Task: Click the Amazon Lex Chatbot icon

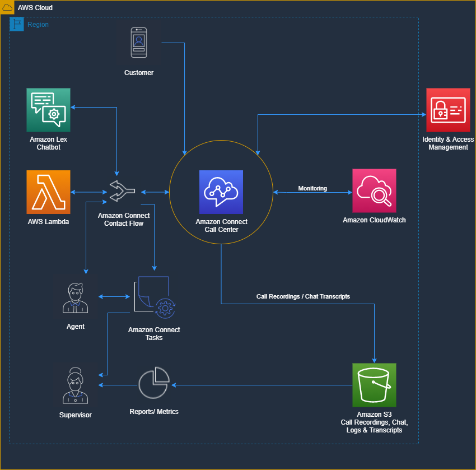Action: click(x=48, y=110)
